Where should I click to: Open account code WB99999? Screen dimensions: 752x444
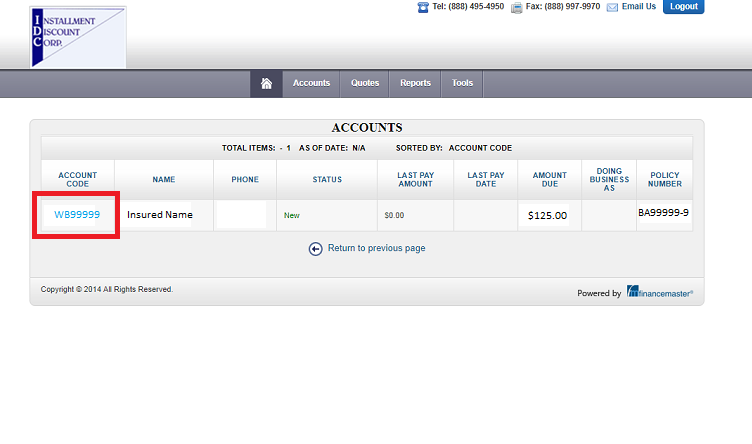77,215
